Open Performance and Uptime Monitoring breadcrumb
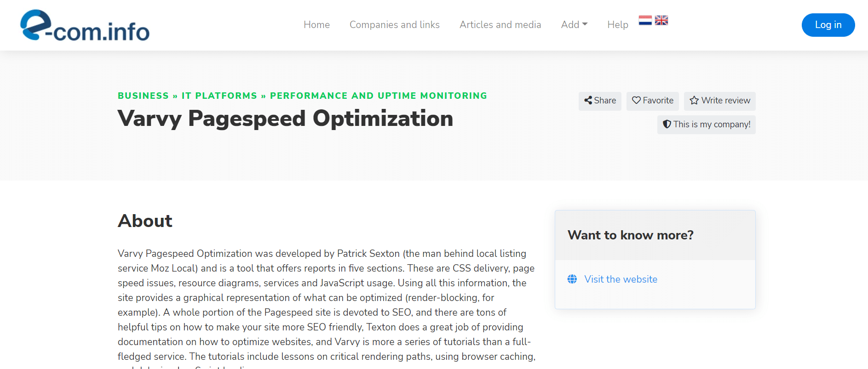This screenshot has height=369, width=868. [x=378, y=96]
